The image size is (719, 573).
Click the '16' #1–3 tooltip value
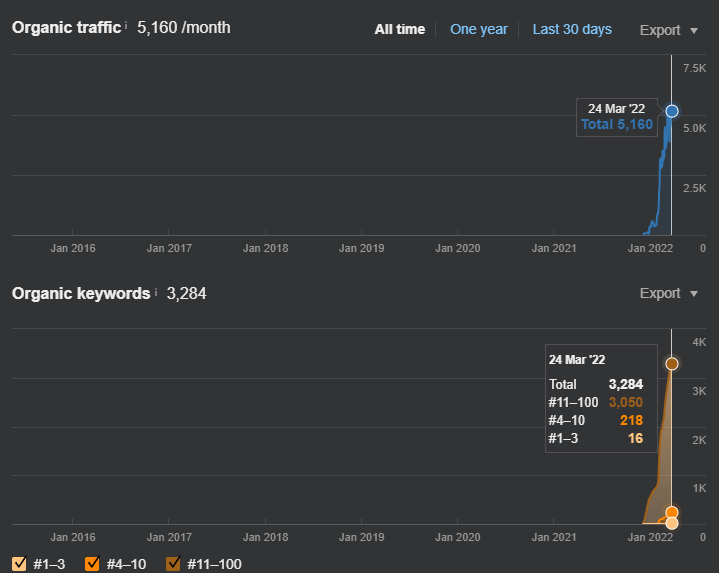coord(635,438)
